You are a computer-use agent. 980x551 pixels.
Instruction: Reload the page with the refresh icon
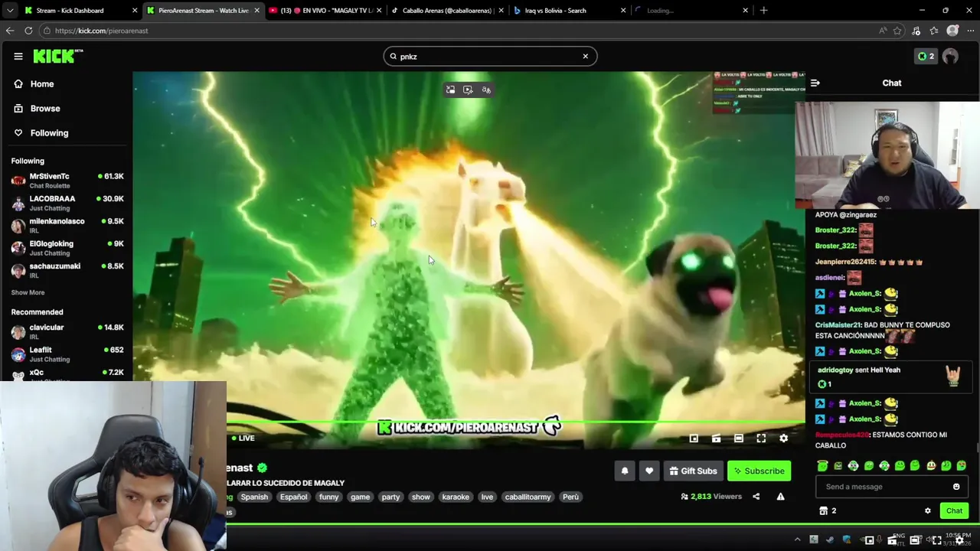coord(28,31)
